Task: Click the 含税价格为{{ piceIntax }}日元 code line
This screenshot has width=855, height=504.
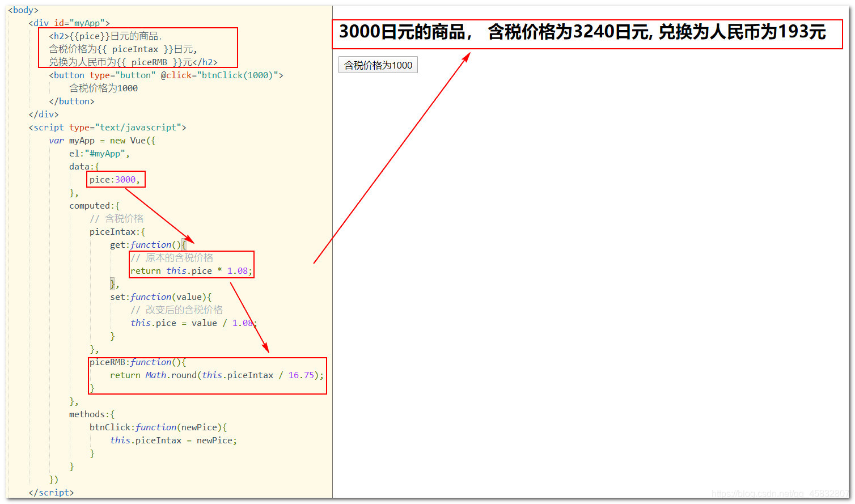Action: (x=123, y=49)
